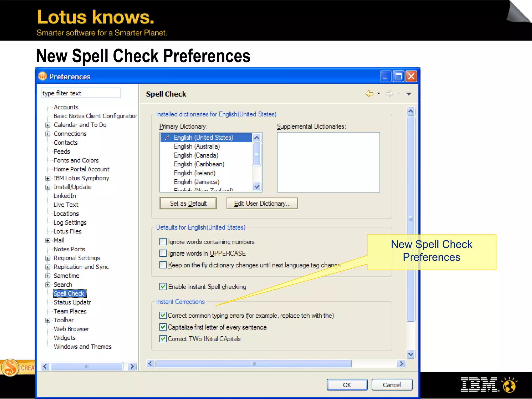Enable Ignore words in UPPERCASE

tap(163, 253)
